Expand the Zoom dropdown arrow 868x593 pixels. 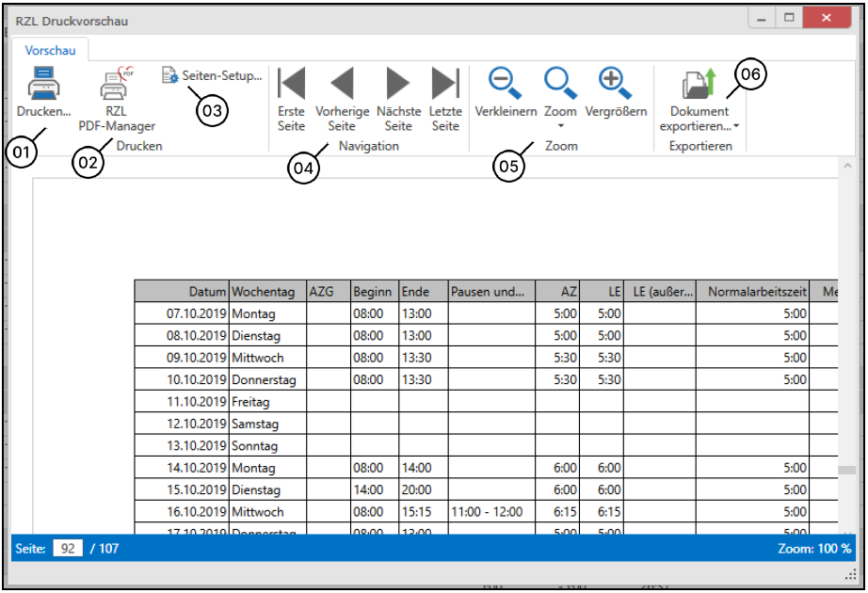pos(561,125)
